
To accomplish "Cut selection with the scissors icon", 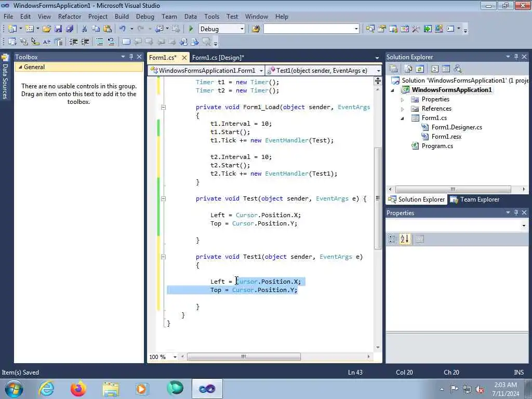I will coord(85,29).
